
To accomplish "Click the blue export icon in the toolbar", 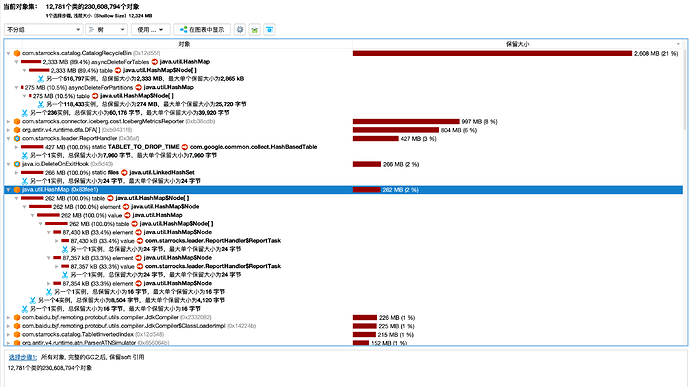I will pyautogui.click(x=269, y=29).
